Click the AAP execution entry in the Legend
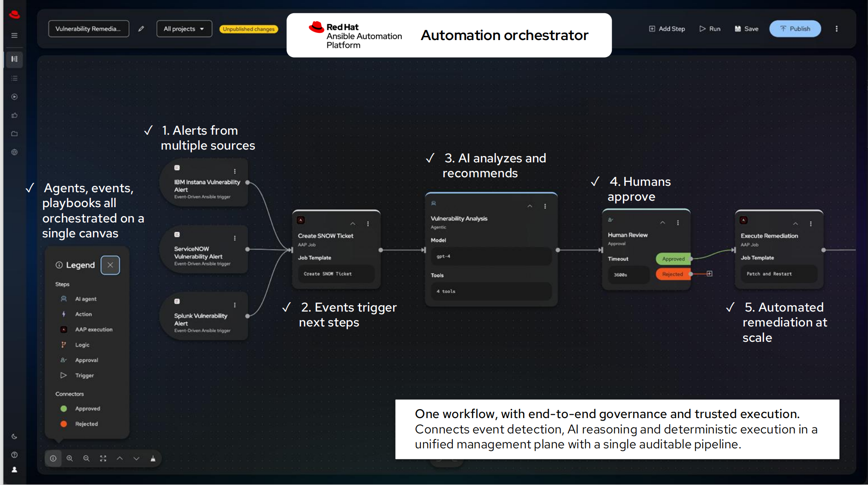This screenshot has height=485, width=868. [x=87, y=329]
